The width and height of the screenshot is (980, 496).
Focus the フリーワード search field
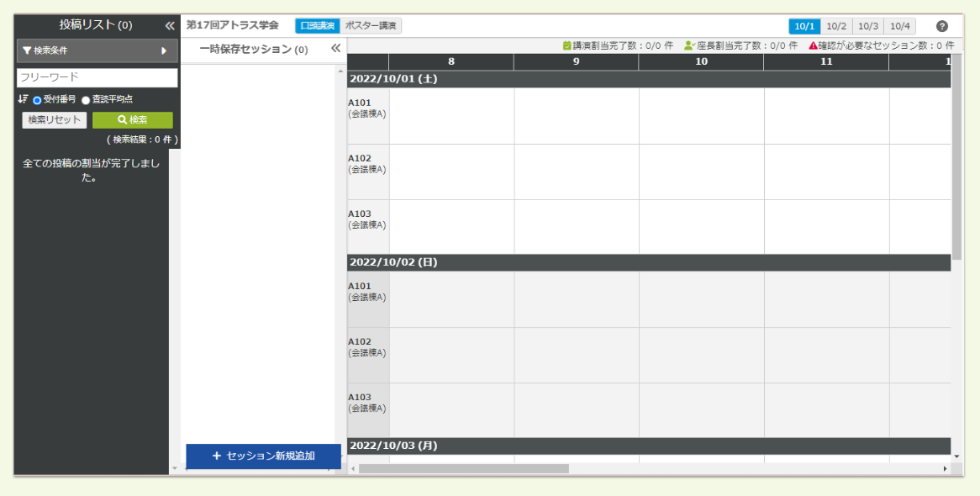[x=97, y=77]
